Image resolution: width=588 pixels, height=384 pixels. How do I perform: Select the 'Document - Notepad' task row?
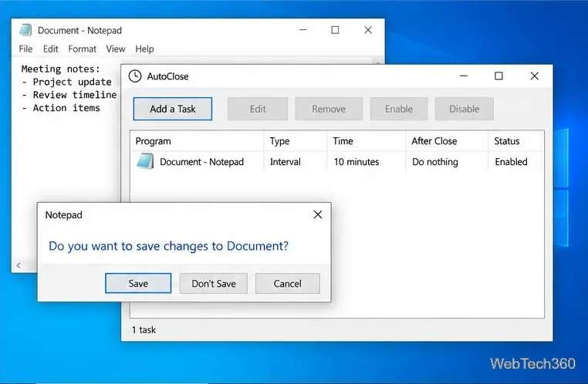click(x=336, y=161)
